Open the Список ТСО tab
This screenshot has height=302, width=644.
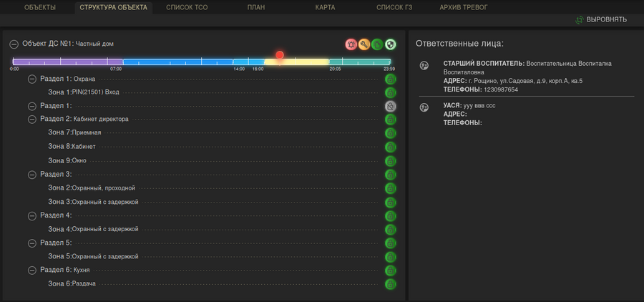[x=187, y=8]
